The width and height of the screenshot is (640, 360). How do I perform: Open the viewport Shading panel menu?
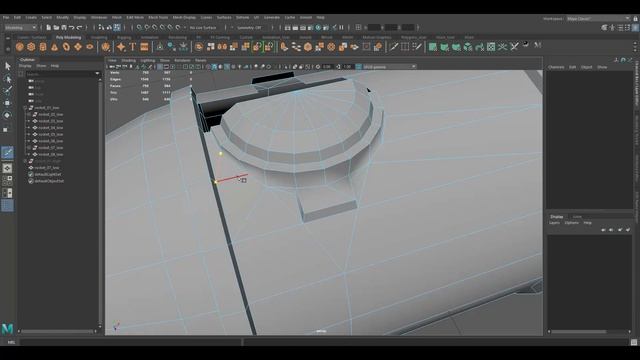coord(129,60)
